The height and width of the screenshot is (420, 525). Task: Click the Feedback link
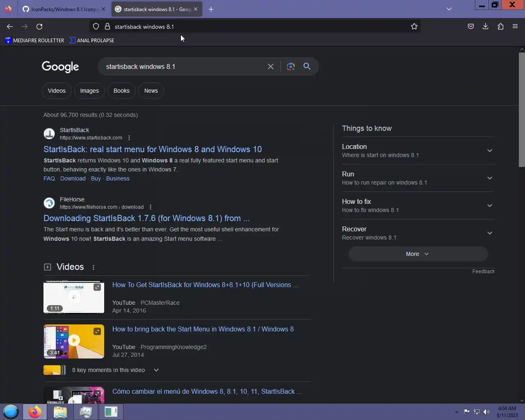click(x=484, y=272)
